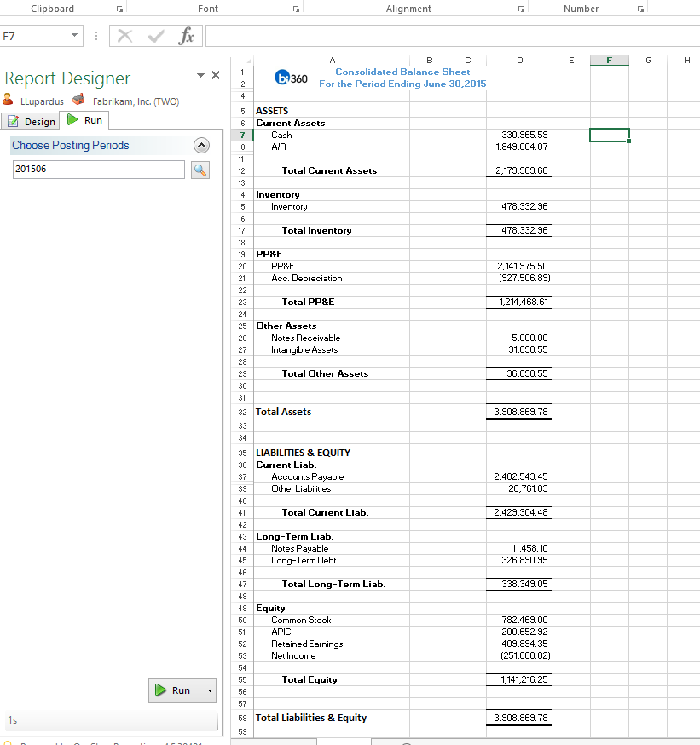Open the Insert Function dialog

click(x=186, y=36)
